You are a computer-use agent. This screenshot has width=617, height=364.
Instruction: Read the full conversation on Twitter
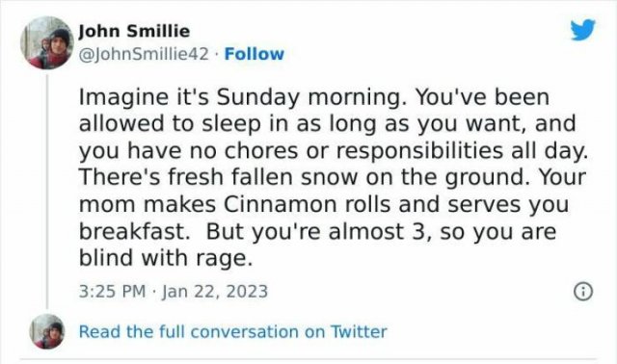(233, 331)
